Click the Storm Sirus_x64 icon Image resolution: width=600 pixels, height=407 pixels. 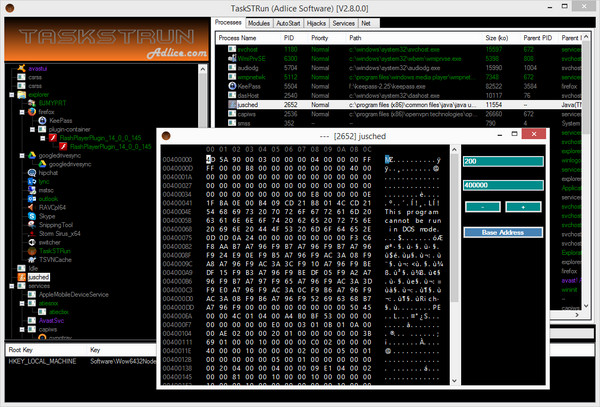pyautogui.click(x=32, y=234)
